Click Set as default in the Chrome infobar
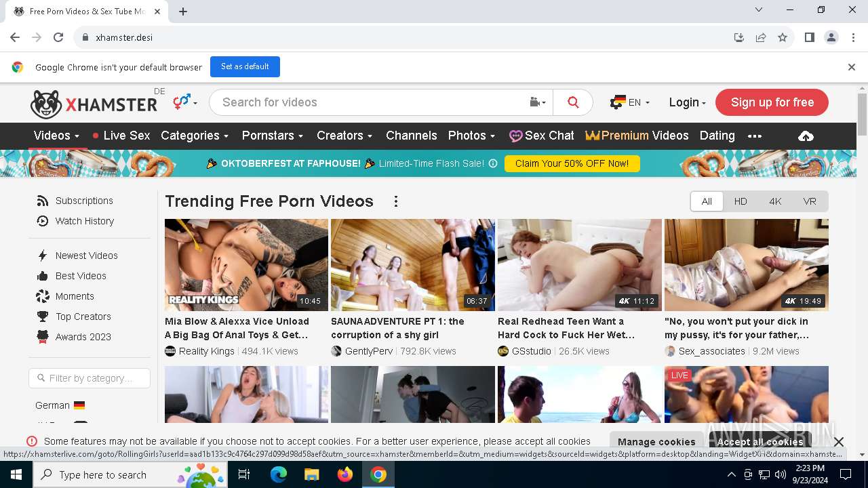 [x=245, y=66]
